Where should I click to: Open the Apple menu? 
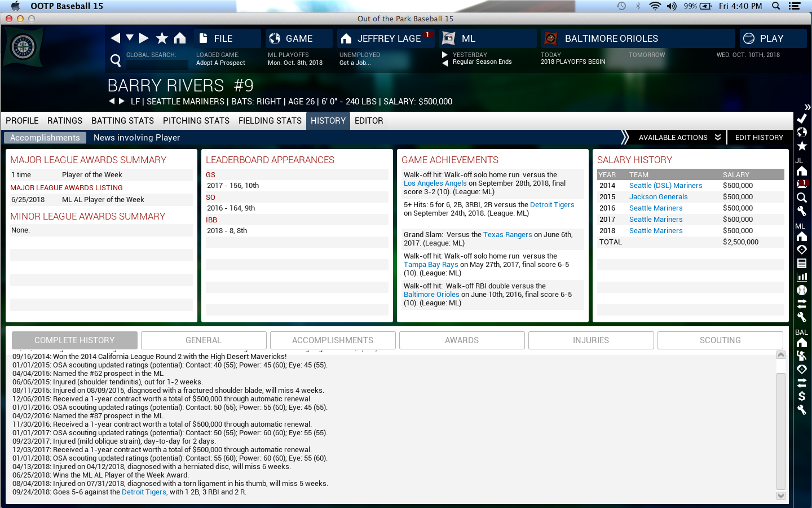(15, 6)
